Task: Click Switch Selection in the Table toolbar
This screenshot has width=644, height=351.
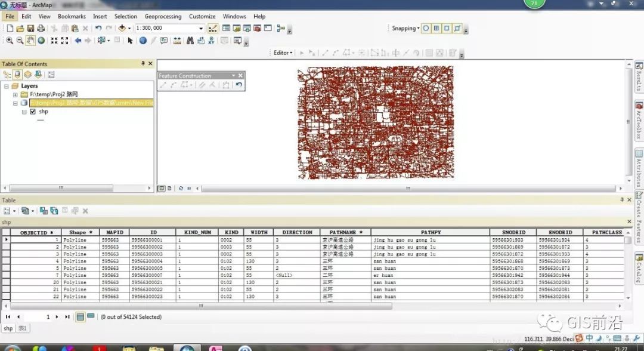Action: [54, 211]
